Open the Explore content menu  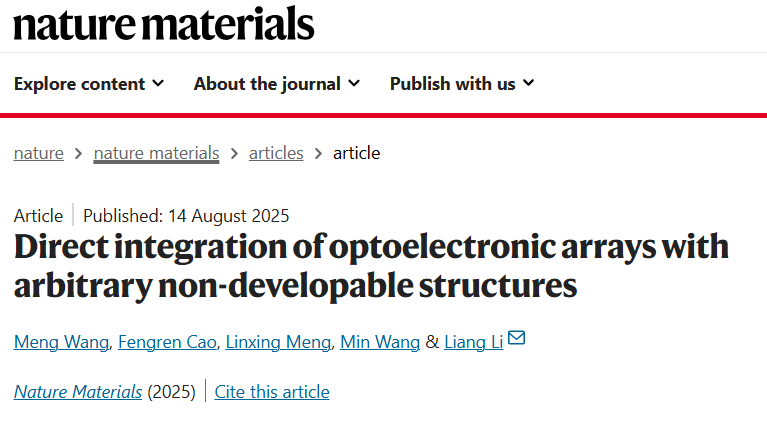point(89,84)
